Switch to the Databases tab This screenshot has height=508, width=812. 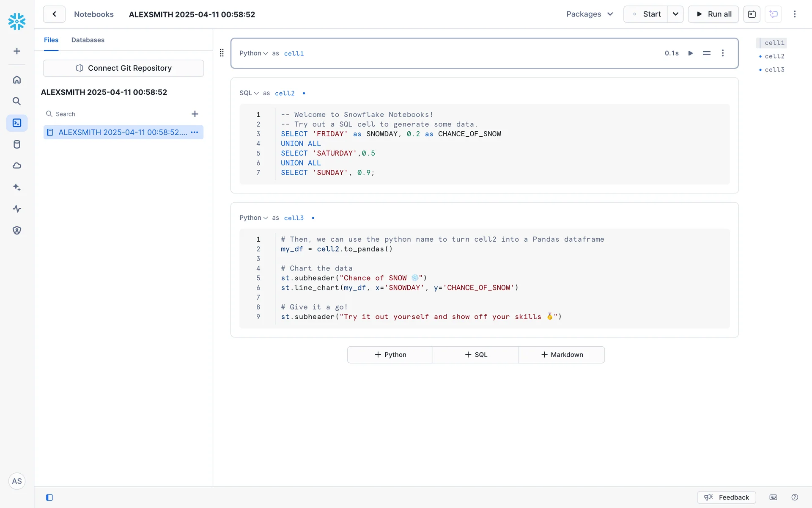88,40
